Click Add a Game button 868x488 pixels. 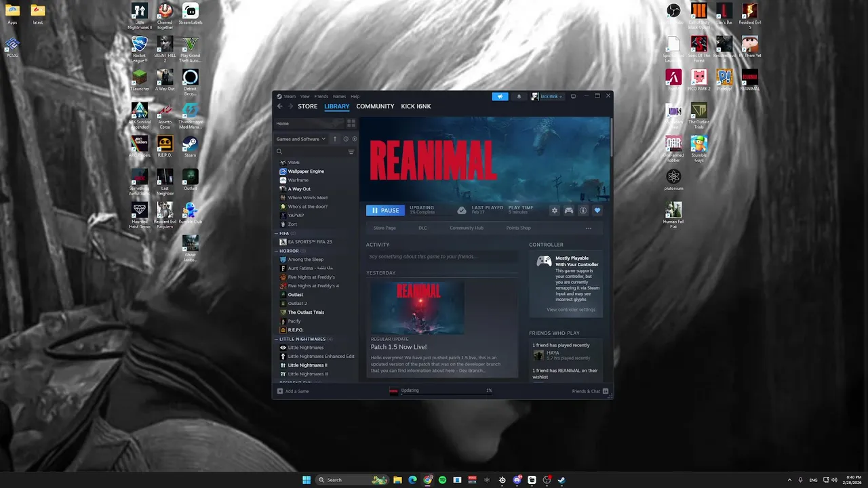[293, 391]
